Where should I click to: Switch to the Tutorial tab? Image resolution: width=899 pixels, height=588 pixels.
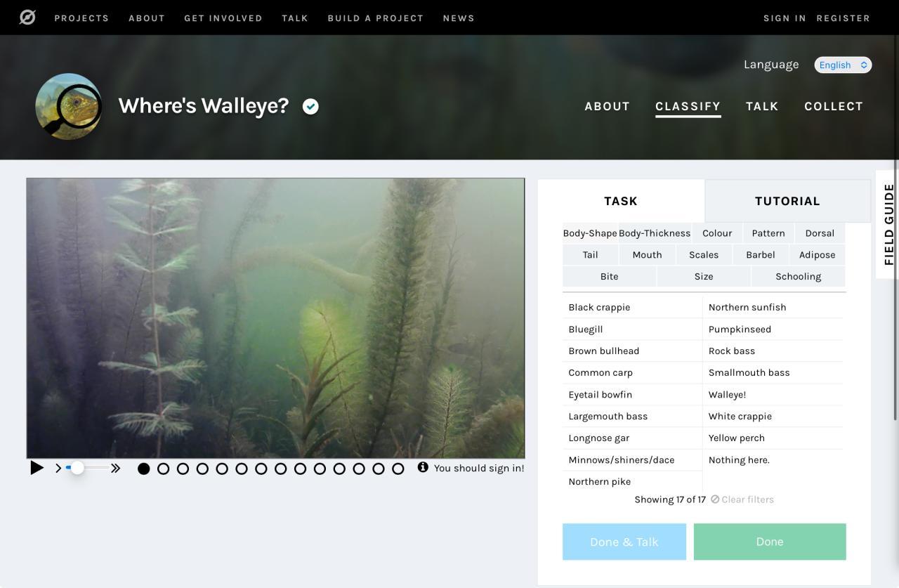[x=787, y=201]
